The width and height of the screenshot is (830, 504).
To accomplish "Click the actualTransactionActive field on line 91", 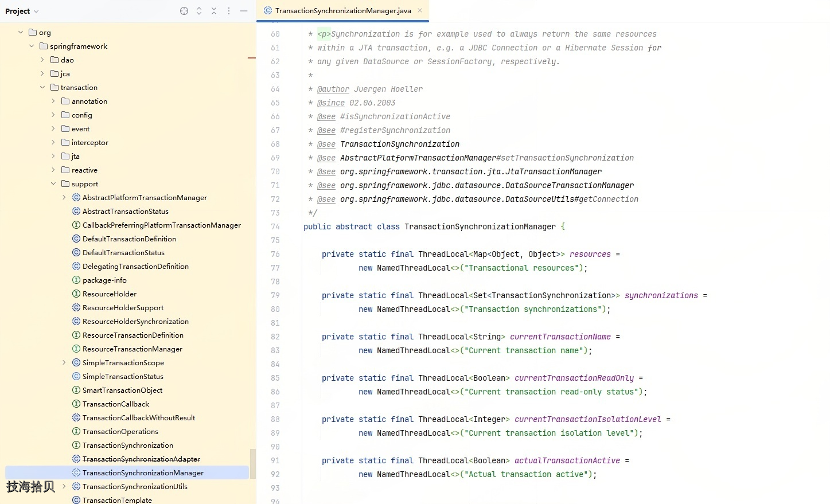I will 567,461.
